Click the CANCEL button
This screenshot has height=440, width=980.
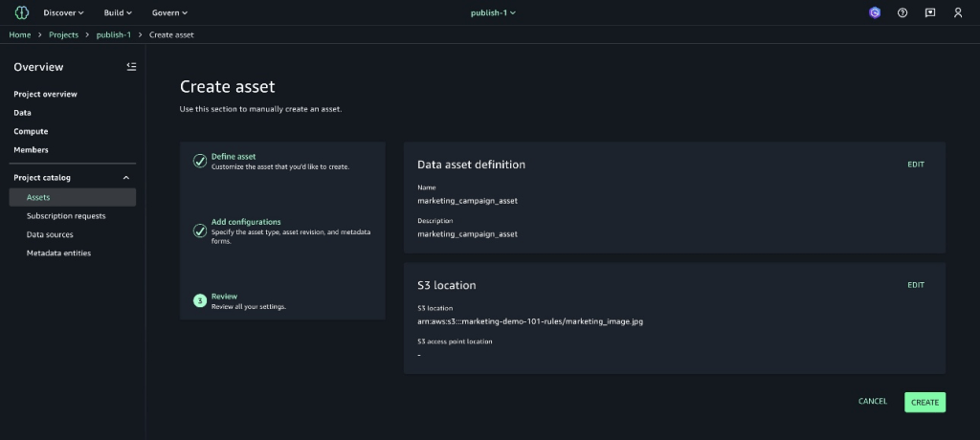872,402
